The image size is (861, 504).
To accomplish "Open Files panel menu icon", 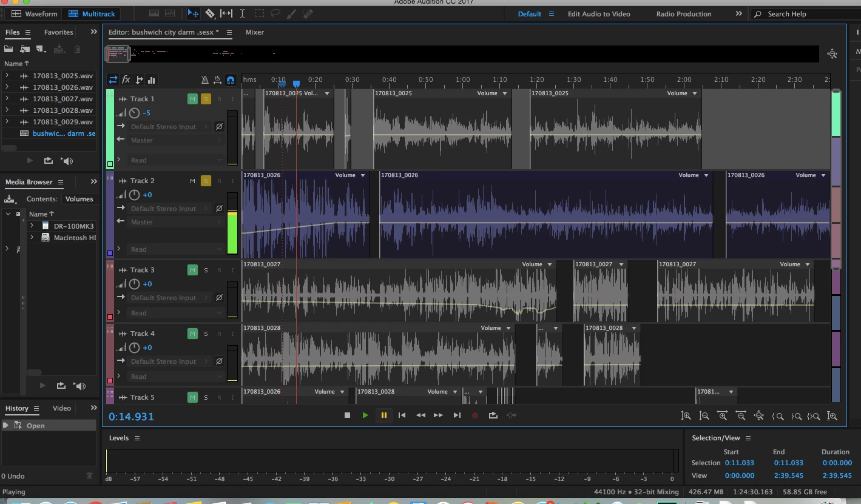I will point(28,32).
